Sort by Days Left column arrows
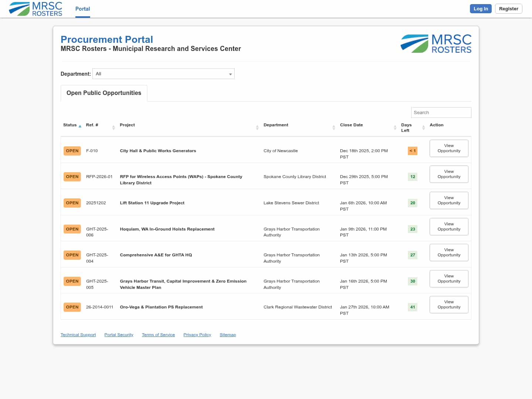532x399 pixels. click(x=423, y=127)
